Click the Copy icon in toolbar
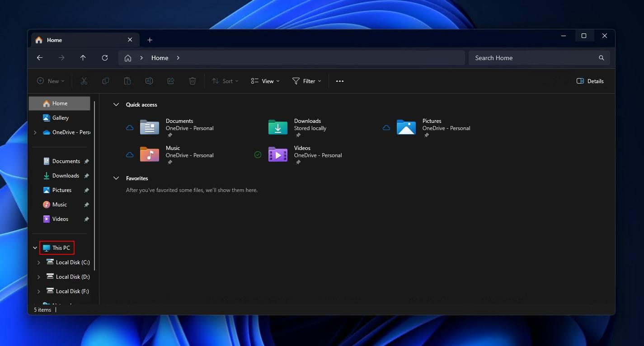The image size is (644, 346). click(x=106, y=81)
